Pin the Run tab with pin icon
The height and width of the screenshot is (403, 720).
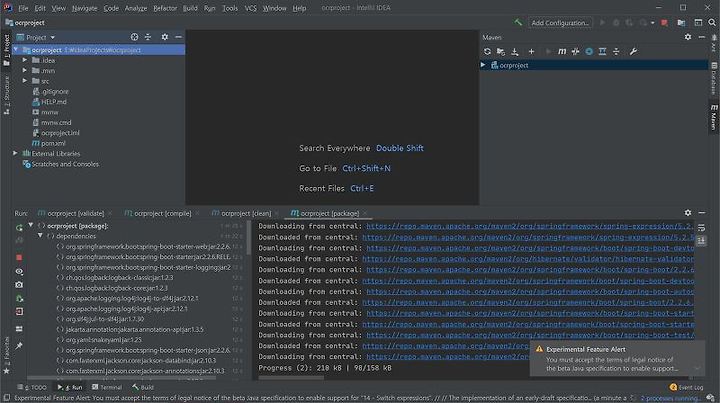tap(19, 346)
